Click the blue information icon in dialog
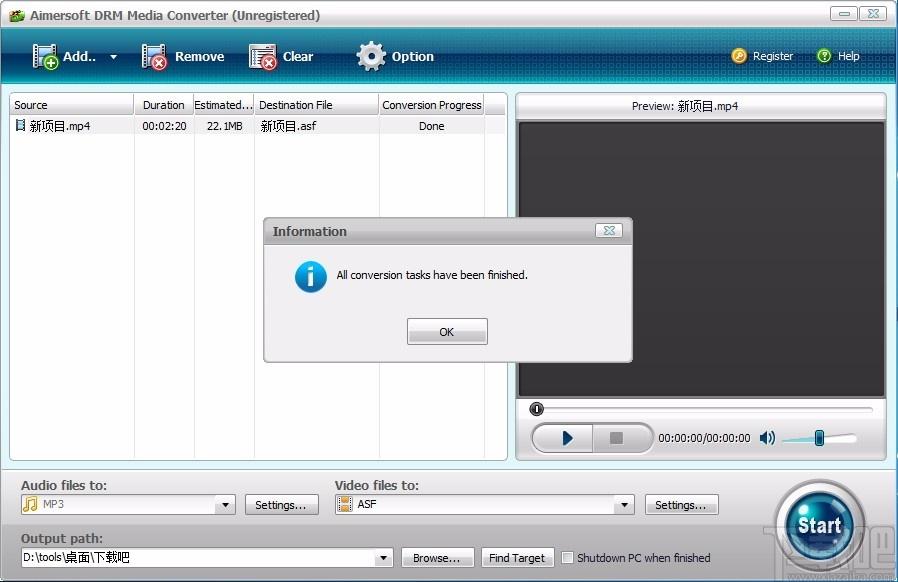The width and height of the screenshot is (898, 582). coord(310,277)
